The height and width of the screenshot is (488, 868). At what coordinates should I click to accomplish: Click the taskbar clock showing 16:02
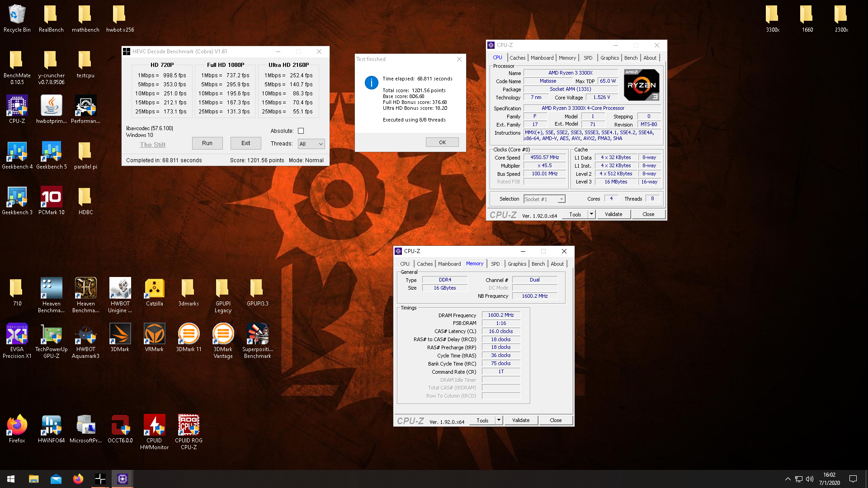[829, 479]
